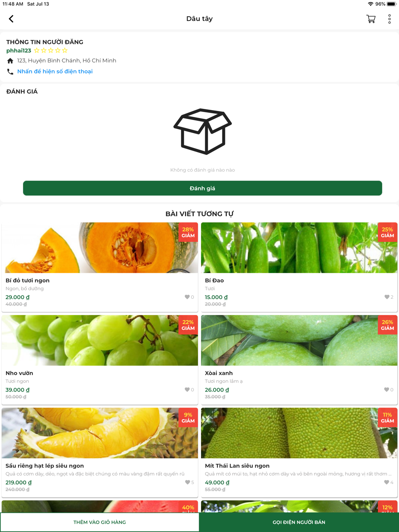Tap heart icon on Mít Thái Lan
Image resolution: width=399 pixels, height=532 pixels.
tap(387, 482)
